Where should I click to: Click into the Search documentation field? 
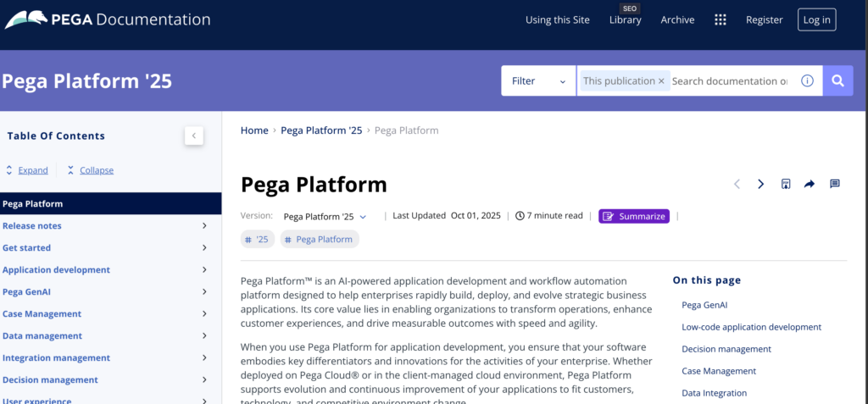[731, 81]
